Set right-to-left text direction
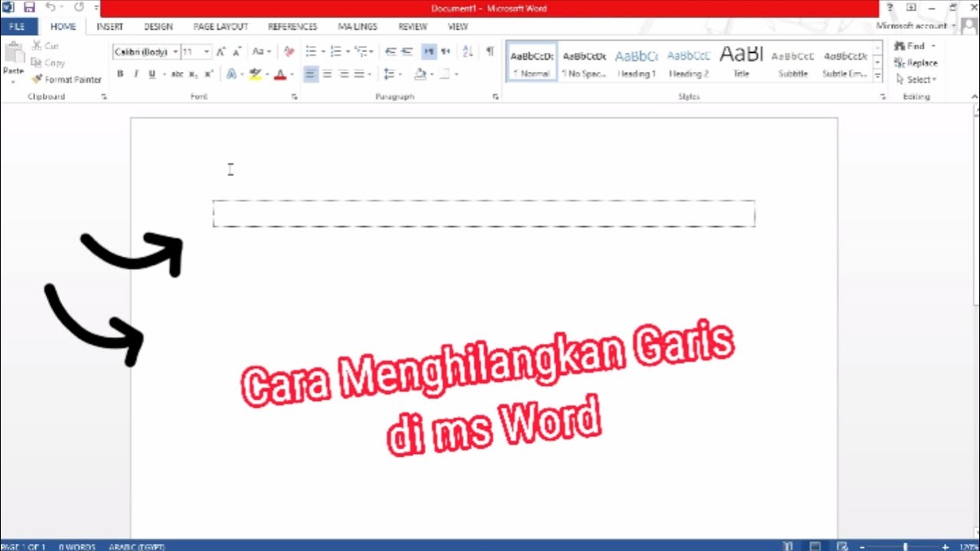Viewport: 980px width, 551px height. click(x=446, y=52)
